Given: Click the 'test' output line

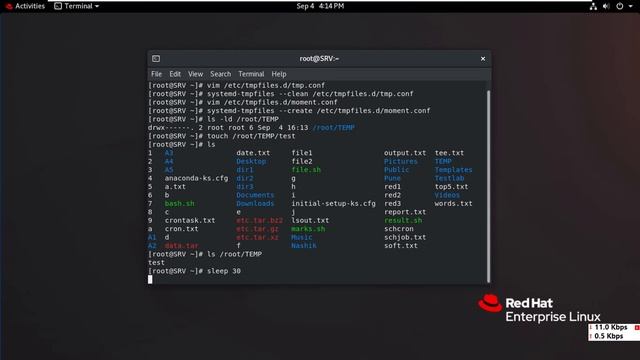Looking at the screenshot, I should point(156,262).
